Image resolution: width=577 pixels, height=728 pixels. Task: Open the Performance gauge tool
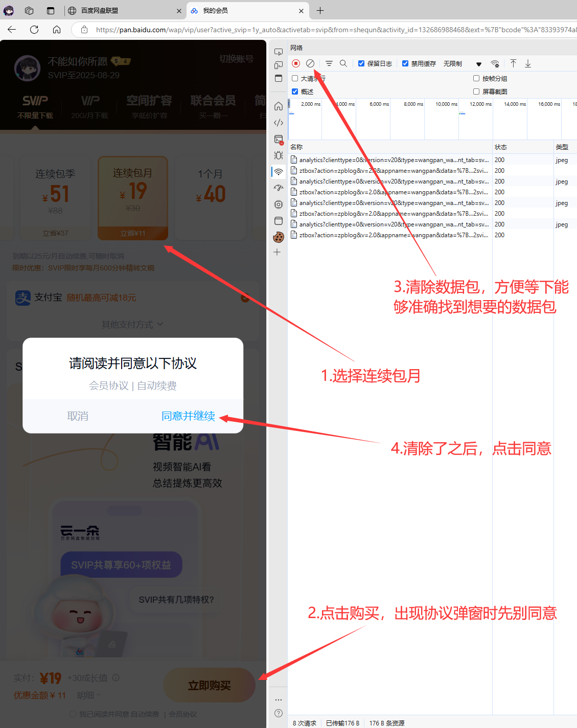click(x=279, y=188)
